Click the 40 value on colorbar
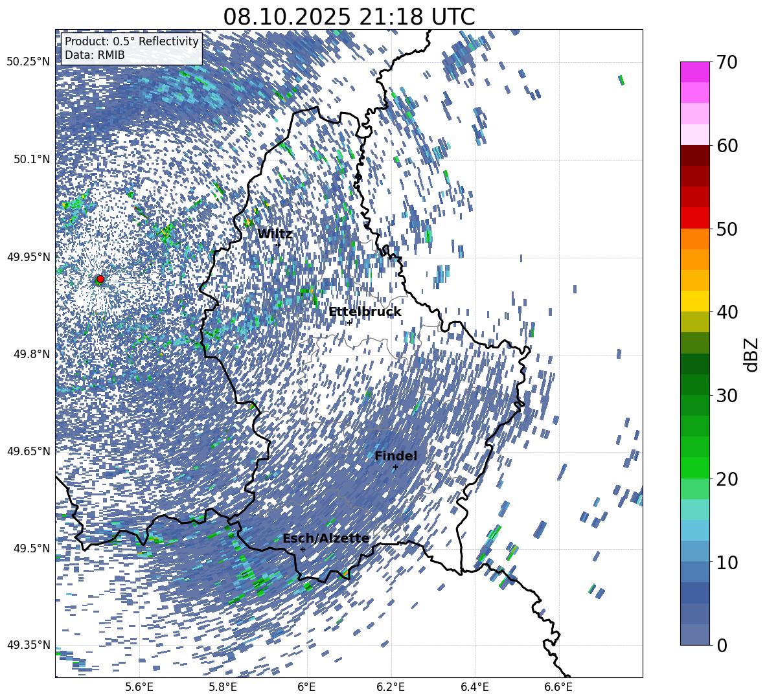The image size is (767, 700). coord(727,312)
